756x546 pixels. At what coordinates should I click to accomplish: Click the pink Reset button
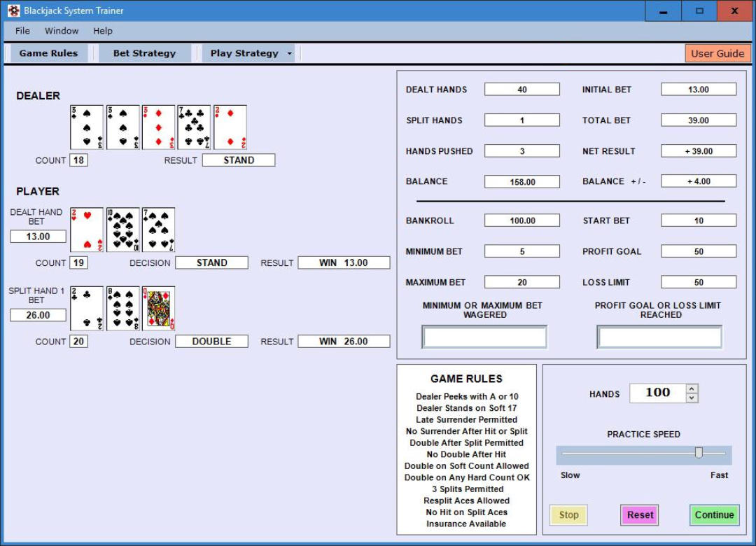pyautogui.click(x=640, y=514)
